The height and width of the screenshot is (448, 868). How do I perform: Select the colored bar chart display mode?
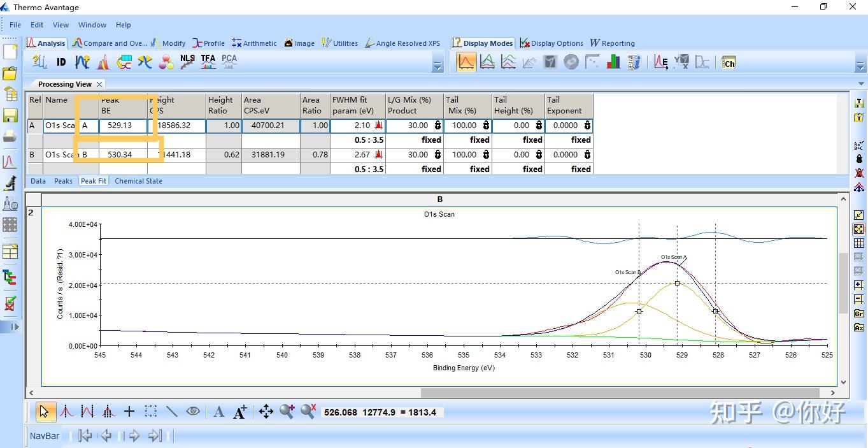pyautogui.click(x=613, y=62)
